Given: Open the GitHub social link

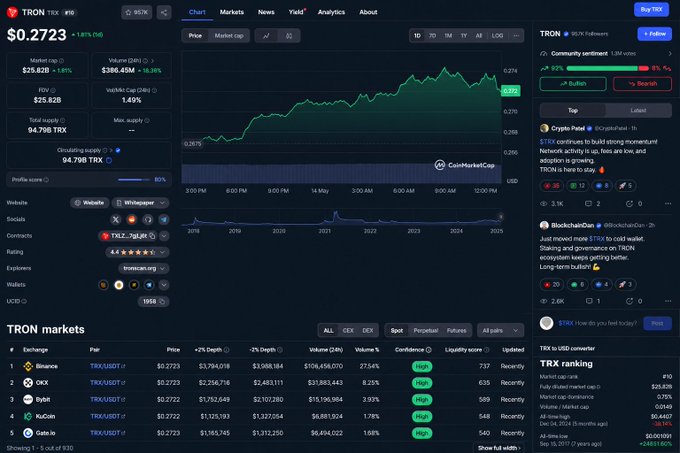Looking at the screenshot, I should click(x=148, y=219).
